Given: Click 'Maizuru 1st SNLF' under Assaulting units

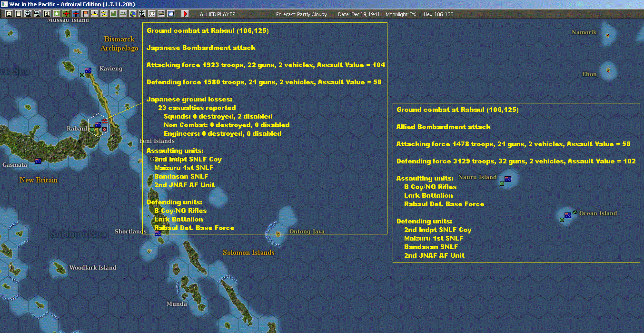Looking at the screenshot, I should point(184,168).
